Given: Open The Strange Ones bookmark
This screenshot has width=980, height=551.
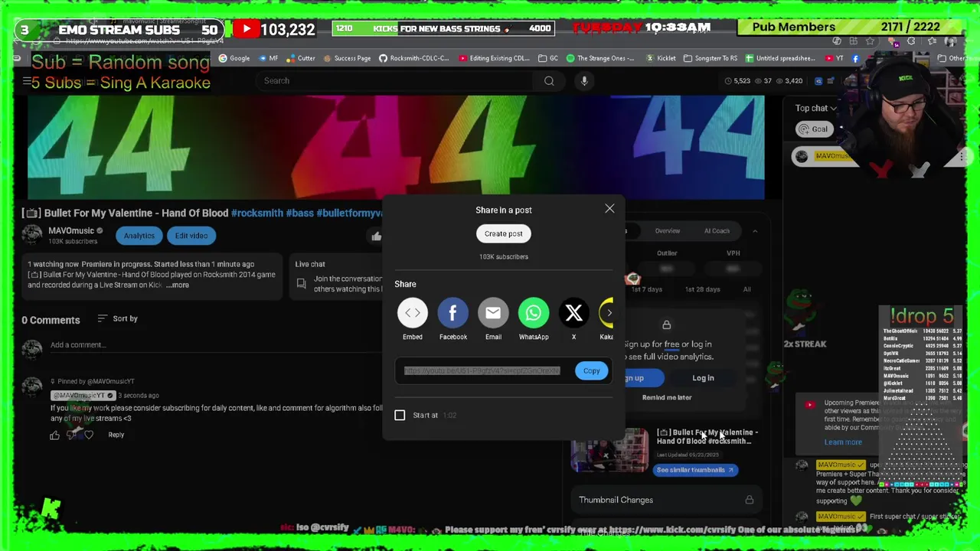Looking at the screenshot, I should click(601, 58).
